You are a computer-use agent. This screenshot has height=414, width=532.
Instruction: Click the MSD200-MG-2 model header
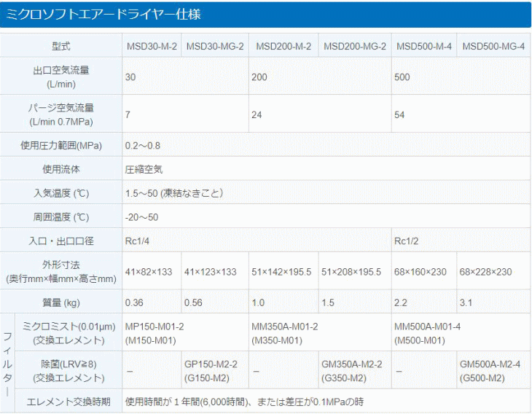[355, 47]
